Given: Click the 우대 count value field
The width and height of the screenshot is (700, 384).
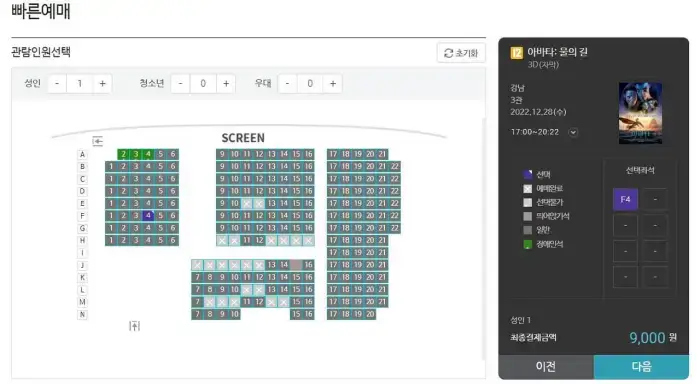Looking at the screenshot, I should [310, 83].
